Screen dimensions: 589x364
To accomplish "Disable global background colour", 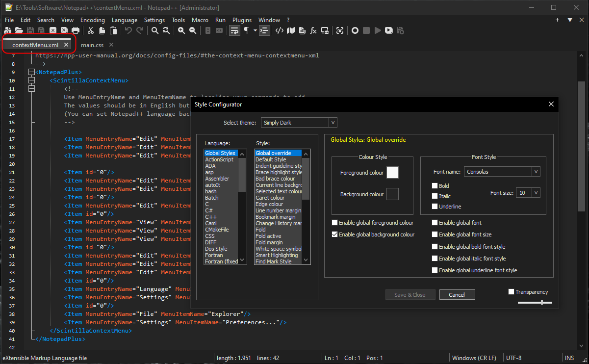I will pyautogui.click(x=335, y=234).
